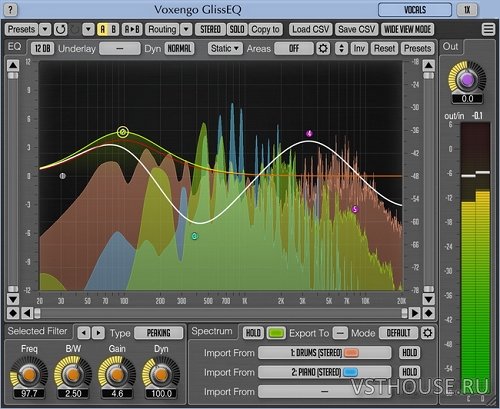Open EQ settings gear icon
The width and height of the screenshot is (500, 409).
[323, 49]
